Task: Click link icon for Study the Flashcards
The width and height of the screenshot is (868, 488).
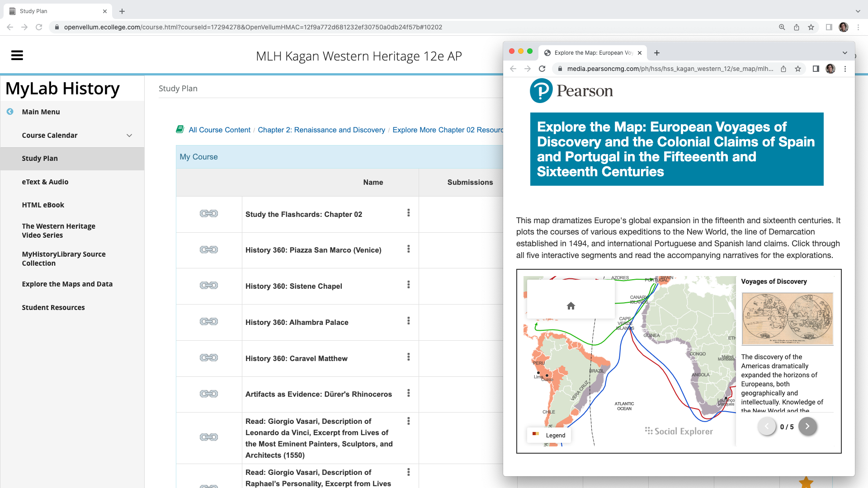Action: point(209,214)
